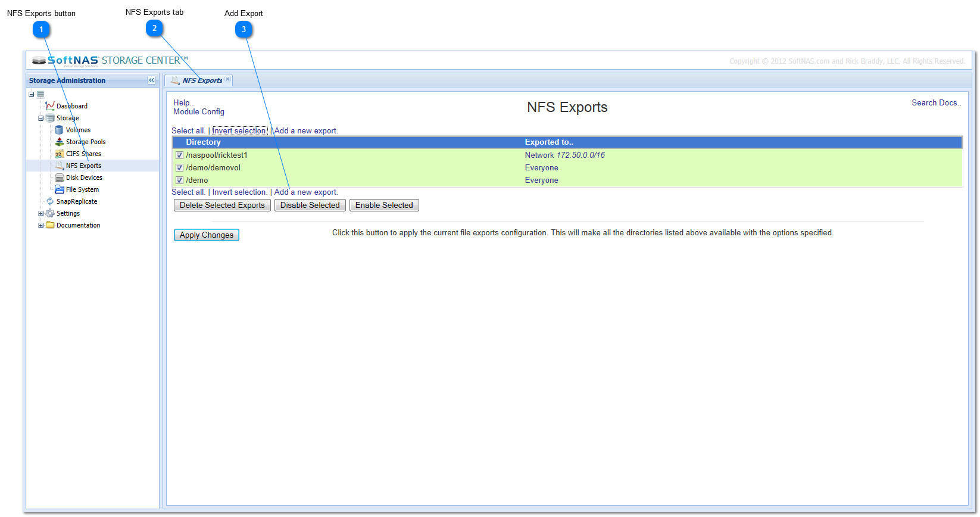The width and height of the screenshot is (980, 517).
Task: Open SnapReplicate in the tree
Action: pos(77,201)
